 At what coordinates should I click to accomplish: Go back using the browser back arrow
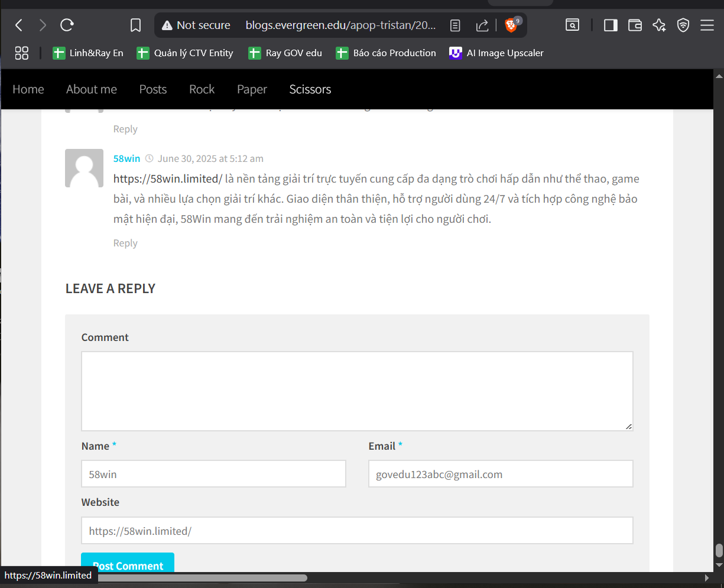(19, 25)
